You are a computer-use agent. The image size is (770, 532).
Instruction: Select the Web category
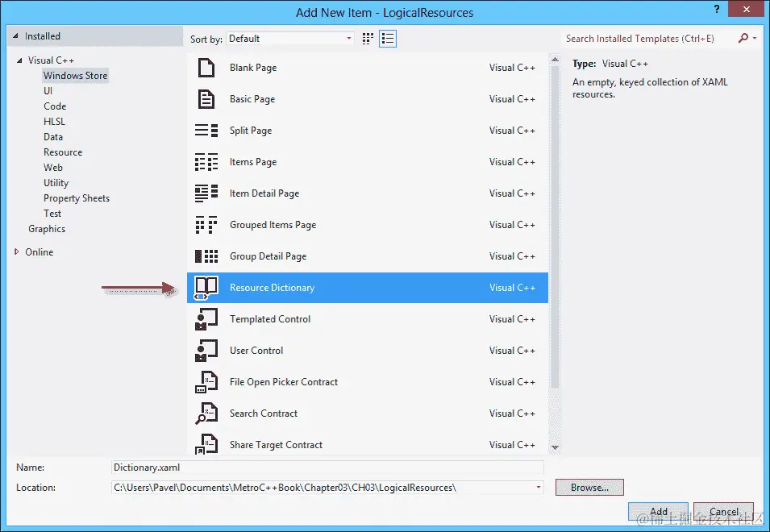53,168
